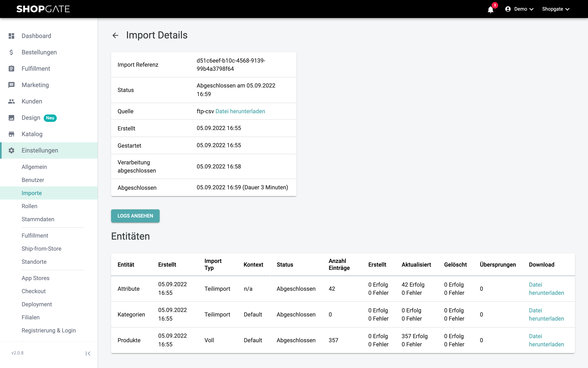Click the Entität column header

click(126, 265)
